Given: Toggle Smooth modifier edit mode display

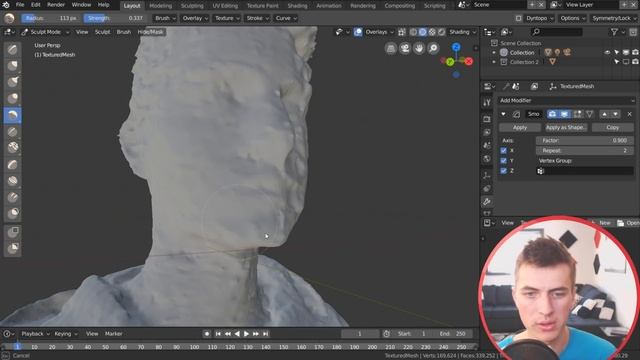Looking at the screenshot, I should 577,114.
